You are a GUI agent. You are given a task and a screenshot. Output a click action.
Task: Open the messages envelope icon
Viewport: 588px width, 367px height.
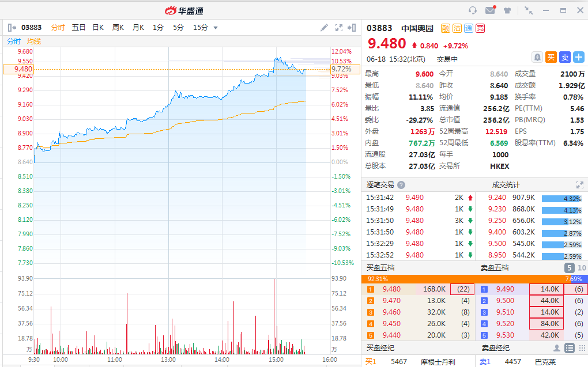point(490,10)
